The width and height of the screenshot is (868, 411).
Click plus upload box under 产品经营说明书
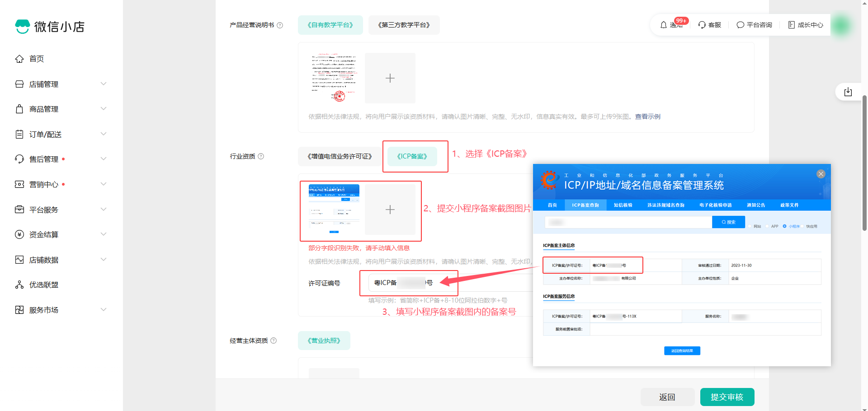point(390,78)
